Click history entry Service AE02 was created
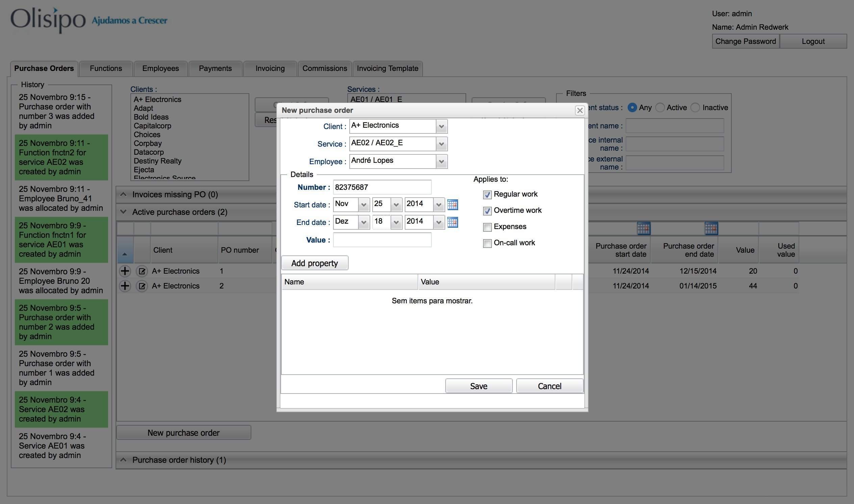 click(61, 409)
